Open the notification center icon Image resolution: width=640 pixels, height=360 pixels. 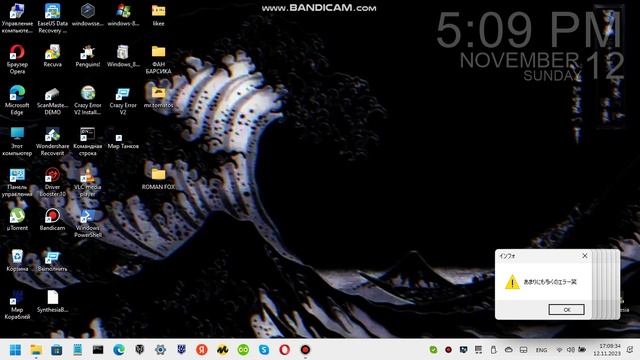pos(630,350)
